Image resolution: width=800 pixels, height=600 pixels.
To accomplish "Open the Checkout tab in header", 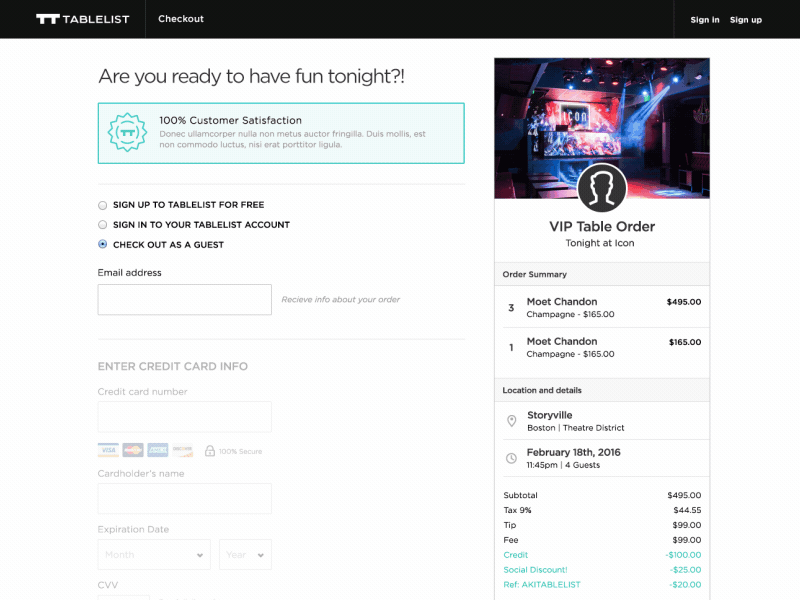I will [181, 19].
